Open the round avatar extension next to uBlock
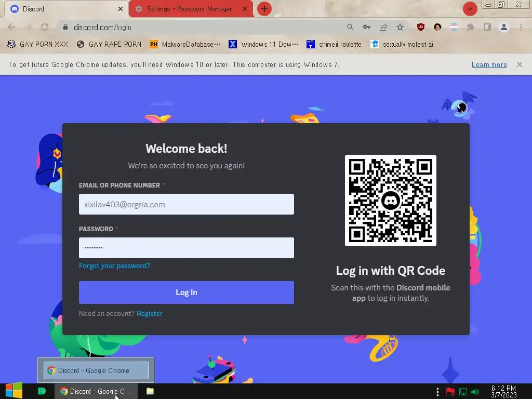532x399 pixels. [437, 27]
